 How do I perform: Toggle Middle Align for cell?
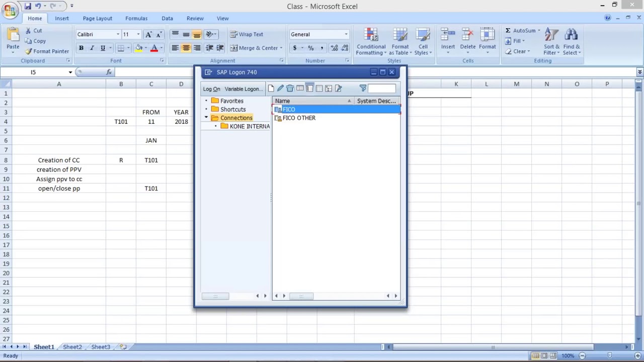point(186,34)
